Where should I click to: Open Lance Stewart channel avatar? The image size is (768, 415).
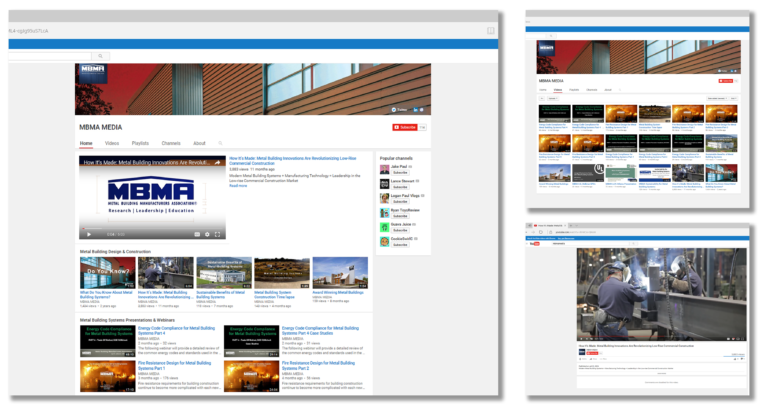(384, 184)
